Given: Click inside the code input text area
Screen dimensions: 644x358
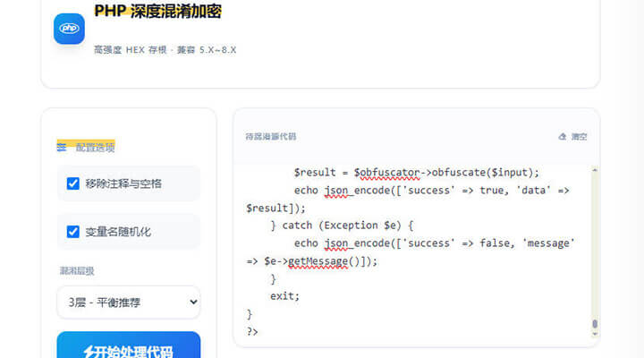Looking at the screenshot, I should [x=412, y=252].
